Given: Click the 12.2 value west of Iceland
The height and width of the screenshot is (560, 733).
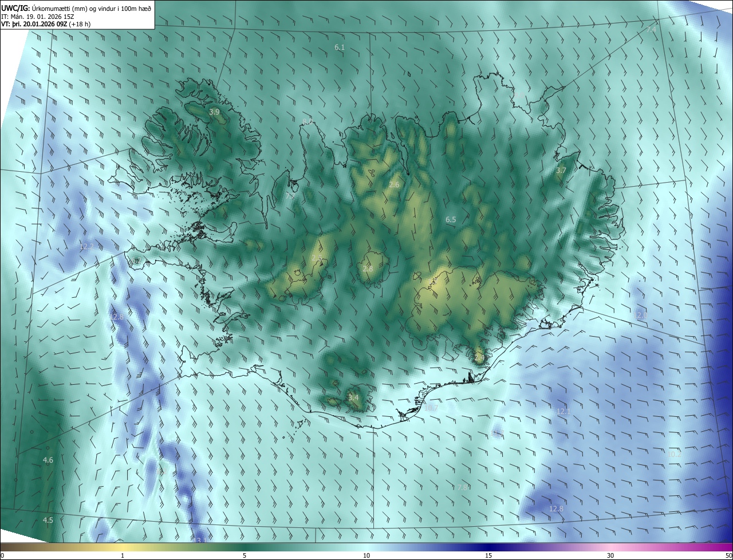Looking at the screenshot, I should point(86,246).
